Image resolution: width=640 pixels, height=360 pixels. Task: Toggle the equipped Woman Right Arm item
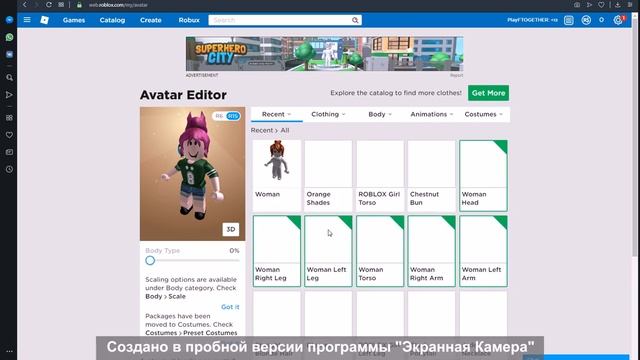click(431, 251)
